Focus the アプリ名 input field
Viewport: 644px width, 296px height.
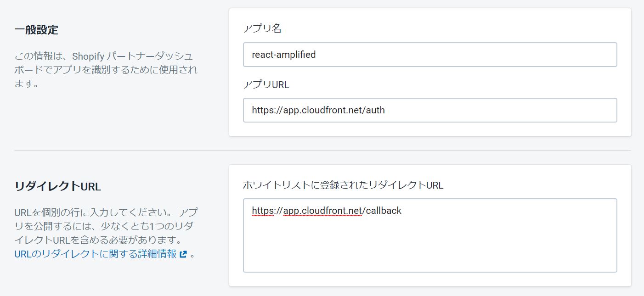click(x=429, y=55)
